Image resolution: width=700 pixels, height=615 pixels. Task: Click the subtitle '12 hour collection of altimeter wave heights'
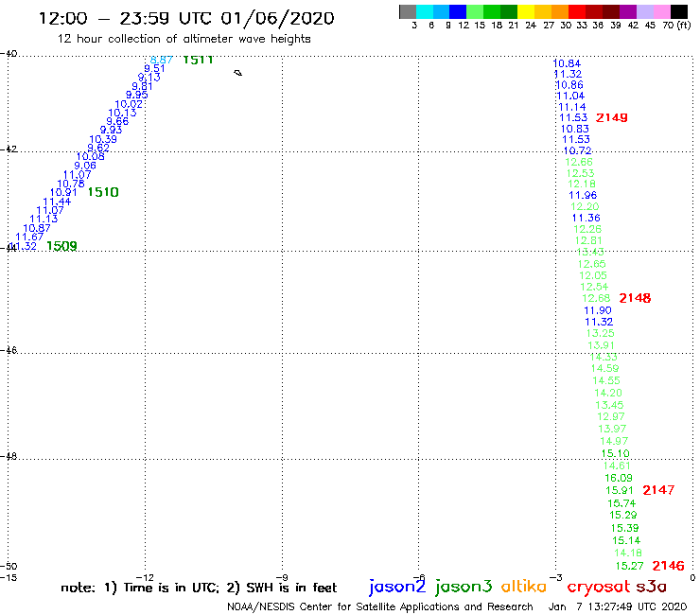[184, 39]
